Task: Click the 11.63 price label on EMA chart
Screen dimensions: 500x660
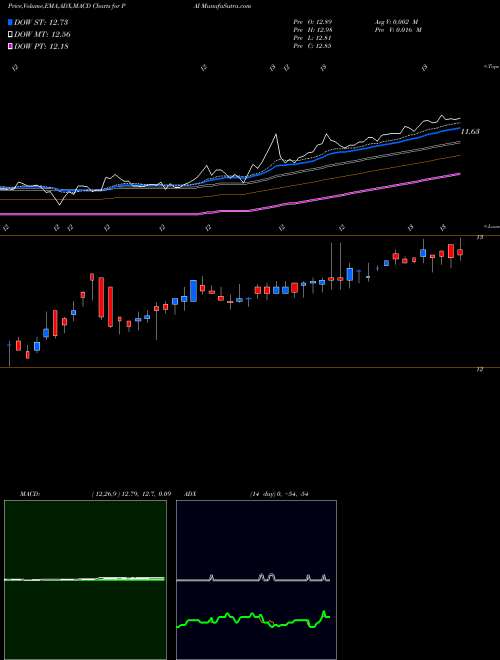Action: click(x=470, y=132)
